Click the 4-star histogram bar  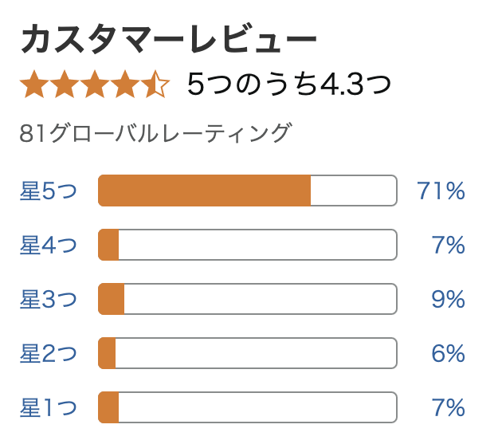click(x=248, y=245)
